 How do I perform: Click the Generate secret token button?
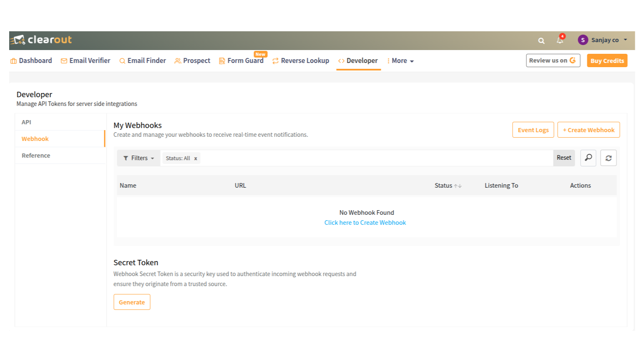132,302
